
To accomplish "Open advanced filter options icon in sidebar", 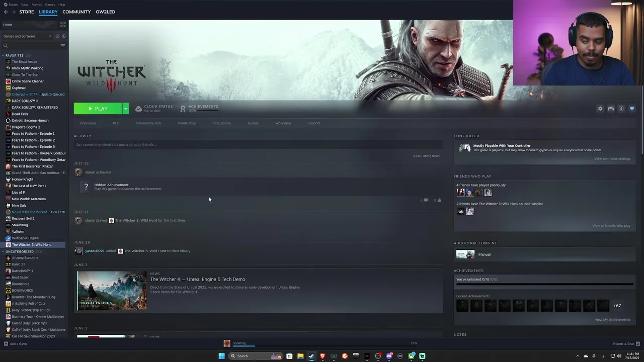I will click(63, 46).
